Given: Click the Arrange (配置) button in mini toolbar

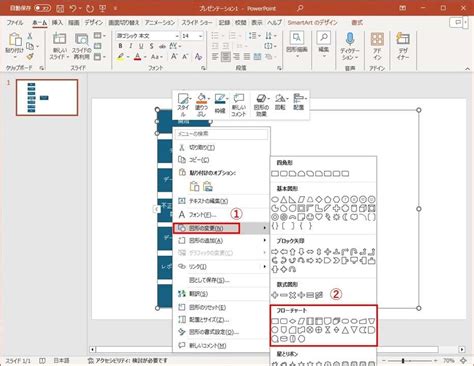Looking at the screenshot, I should (x=299, y=102).
